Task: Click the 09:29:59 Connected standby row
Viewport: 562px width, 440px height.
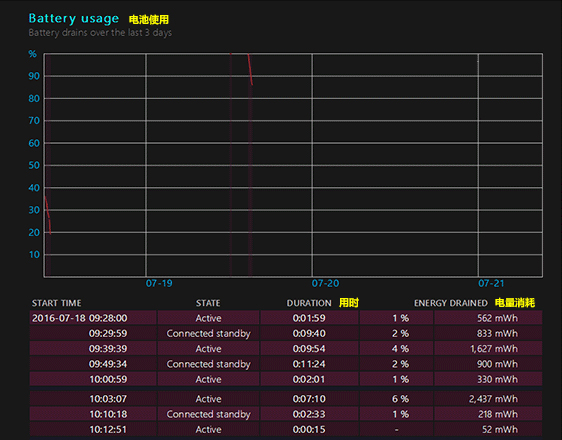Action: point(286,333)
